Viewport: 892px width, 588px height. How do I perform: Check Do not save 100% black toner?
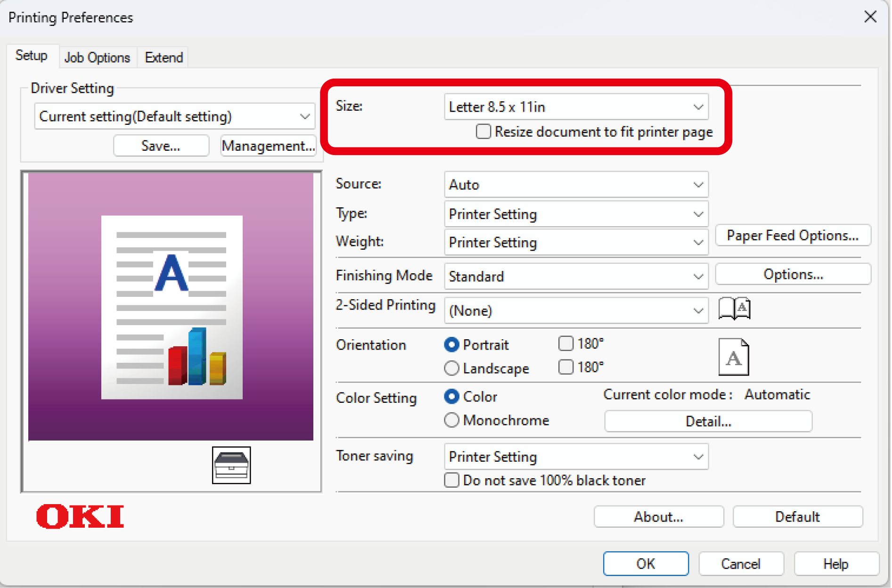point(451,480)
